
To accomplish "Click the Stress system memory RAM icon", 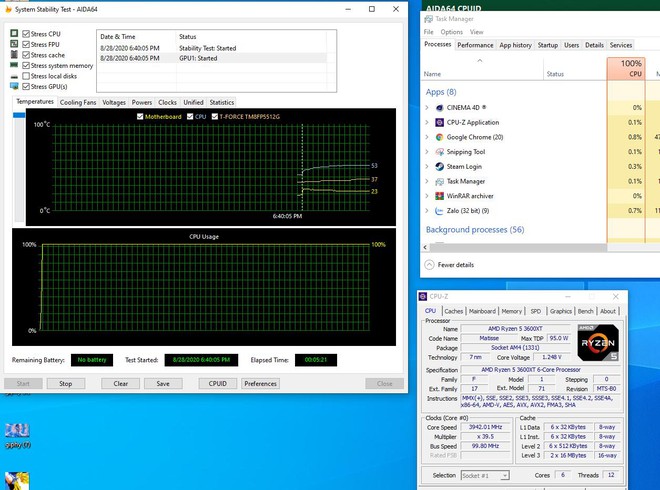I will point(14,65).
